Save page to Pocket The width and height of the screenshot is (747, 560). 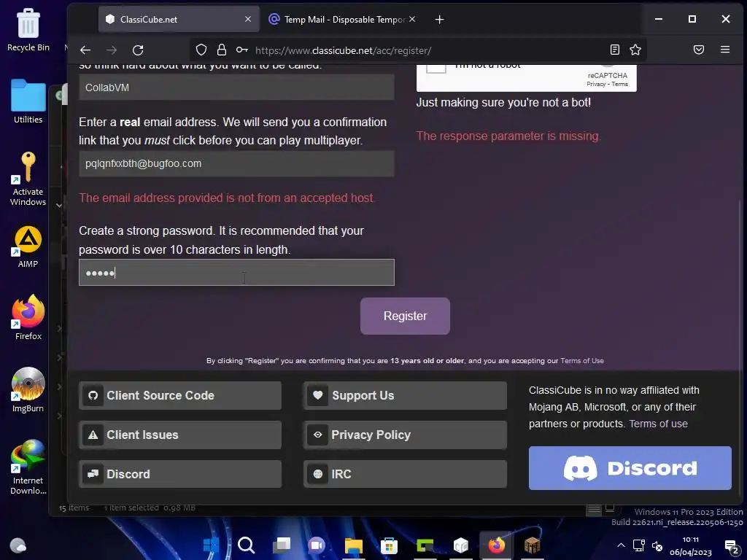pyautogui.click(x=698, y=50)
